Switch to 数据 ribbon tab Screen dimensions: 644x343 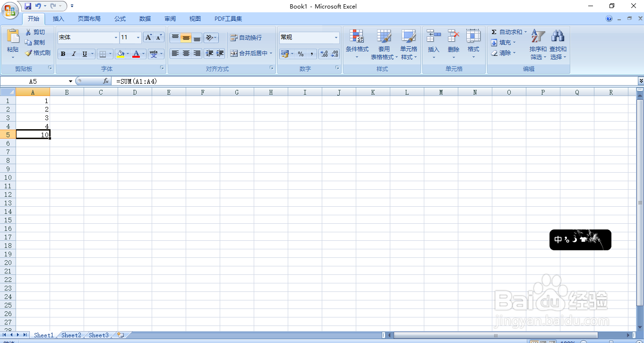145,19
